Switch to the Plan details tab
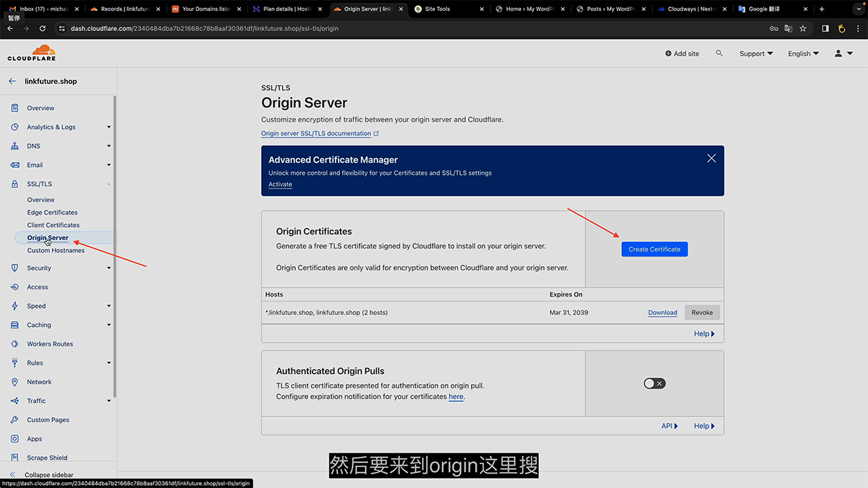This screenshot has width=868, height=488. (287, 9)
